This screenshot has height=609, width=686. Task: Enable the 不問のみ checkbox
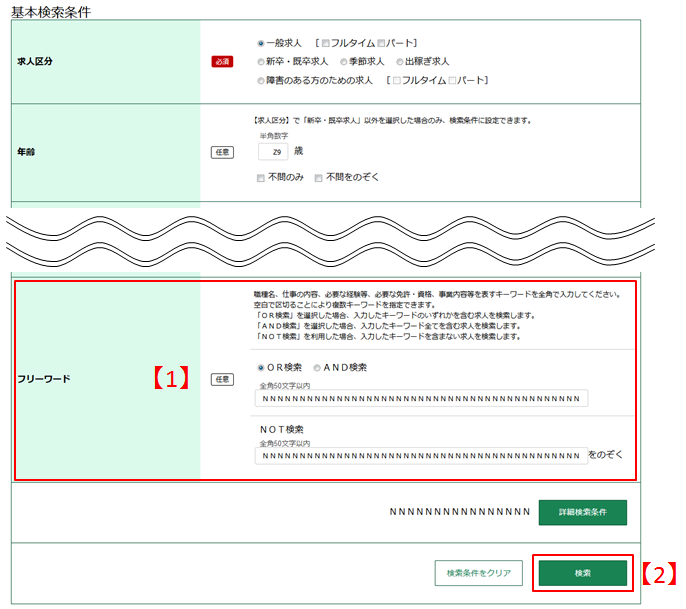click(x=262, y=178)
